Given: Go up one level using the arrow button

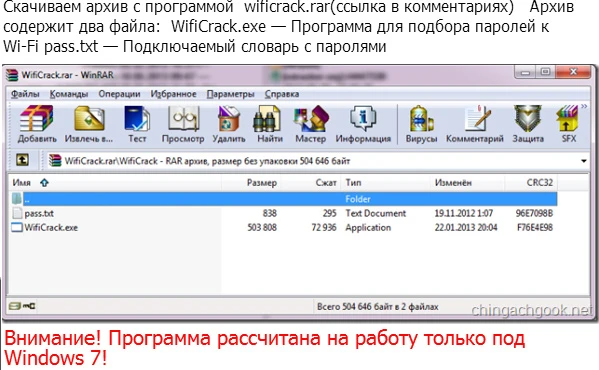Looking at the screenshot, I should tap(22, 160).
